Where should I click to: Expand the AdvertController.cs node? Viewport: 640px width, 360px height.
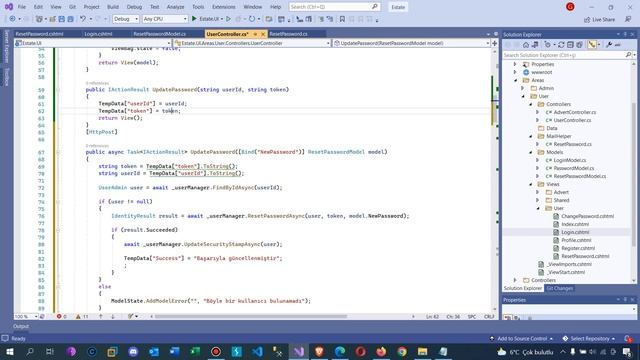tap(538, 112)
